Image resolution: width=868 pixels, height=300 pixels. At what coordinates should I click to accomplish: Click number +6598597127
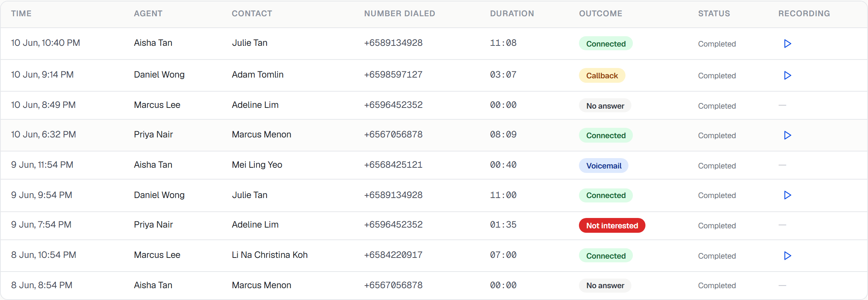tap(393, 75)
